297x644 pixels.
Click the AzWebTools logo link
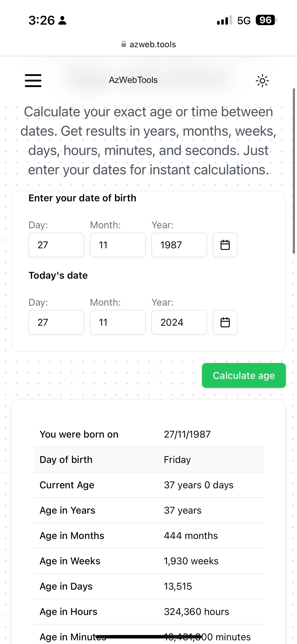[x=133, y=80]
